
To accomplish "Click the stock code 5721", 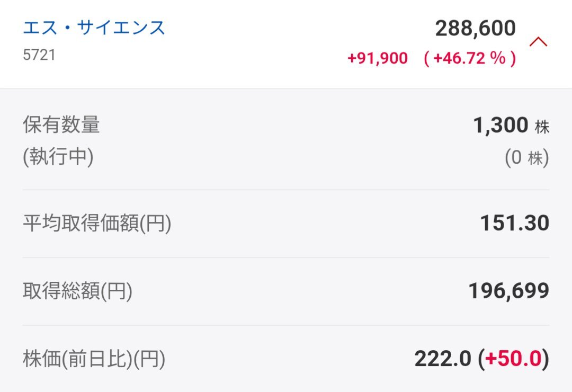I will pyautogui.click(x=39, y=55).
